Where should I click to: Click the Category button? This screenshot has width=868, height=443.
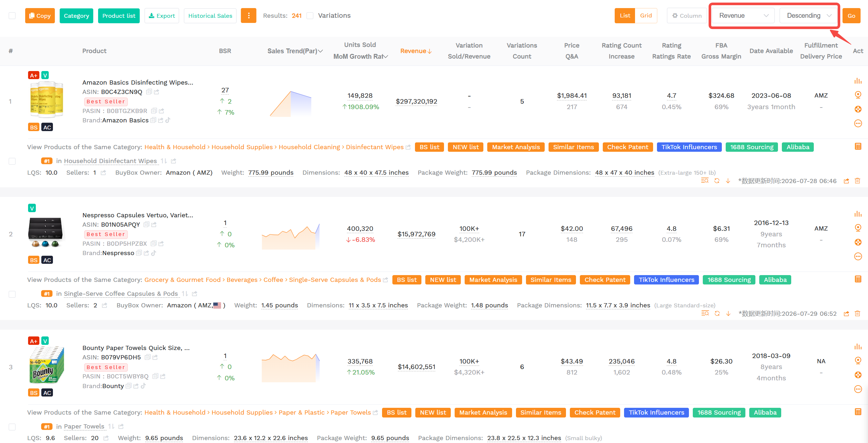click(76, 15)
